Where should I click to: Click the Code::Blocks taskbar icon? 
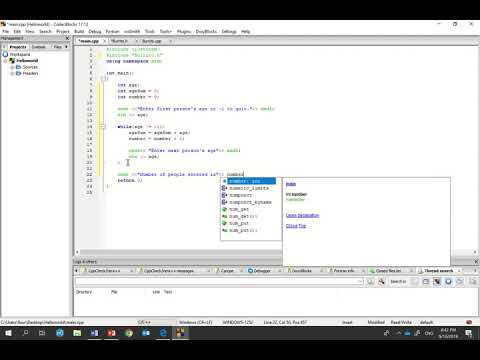click(181, 333)
